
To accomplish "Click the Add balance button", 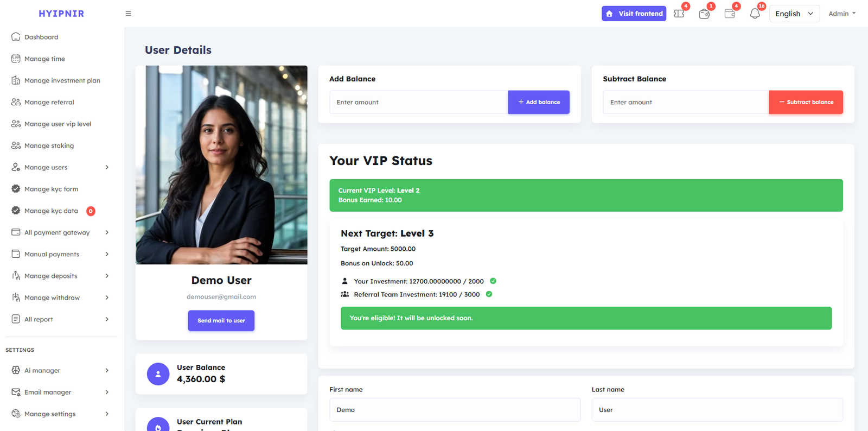I will click(x=538, y=102).
